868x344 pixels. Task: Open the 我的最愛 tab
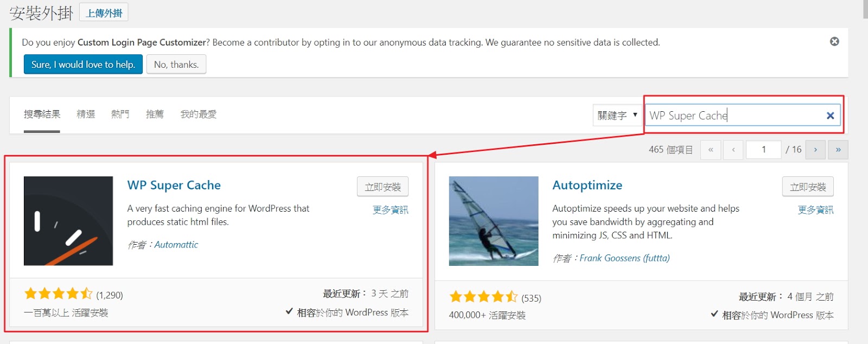pyautogui.click(x=199, y=114)
